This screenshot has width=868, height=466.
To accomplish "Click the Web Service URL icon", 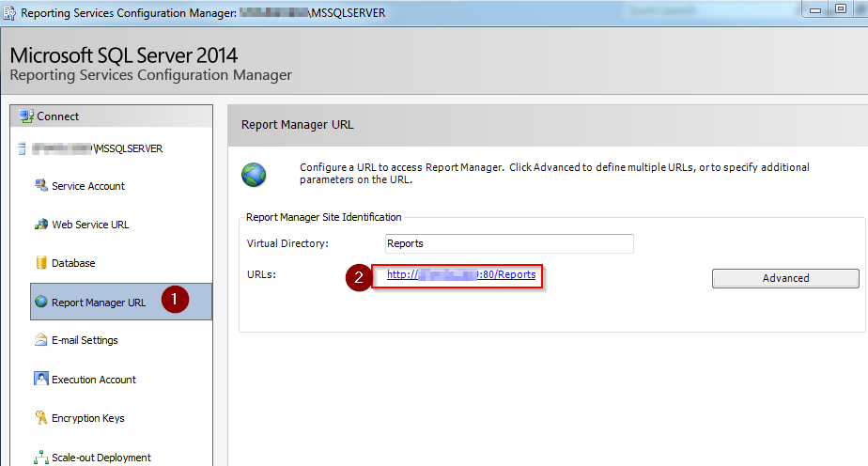I will point(41,225).
